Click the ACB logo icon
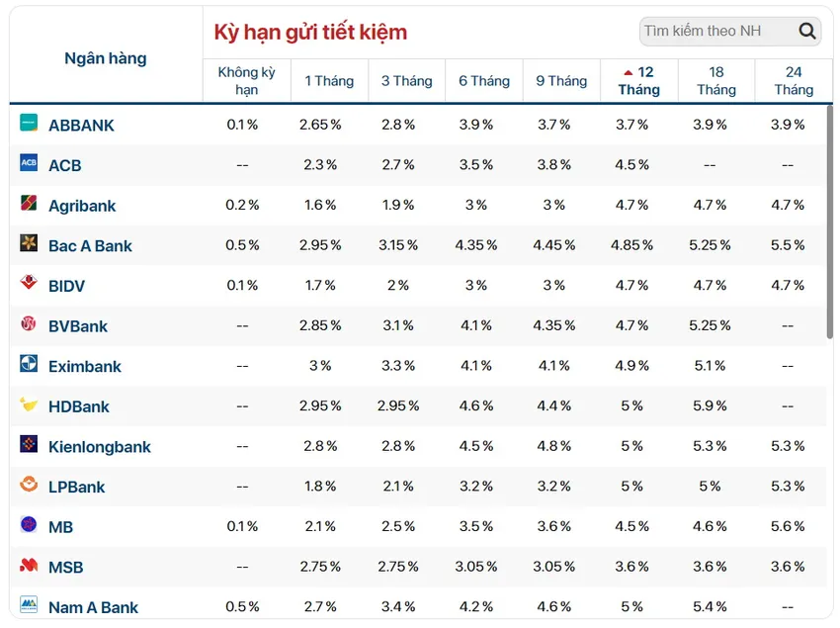 [x=29, y=162]
